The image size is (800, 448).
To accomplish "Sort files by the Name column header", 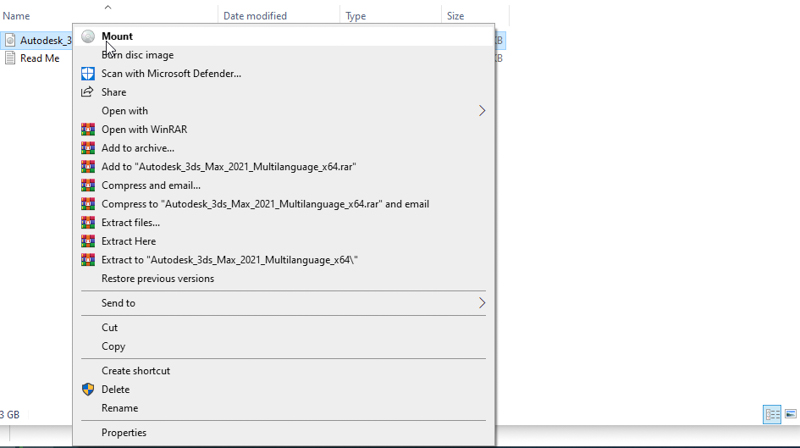I will pyautogui.click(x=17, y=16).
